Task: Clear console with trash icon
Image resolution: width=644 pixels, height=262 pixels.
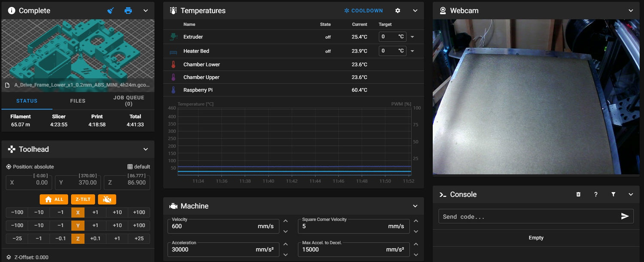Action: [x=578, y=195]
